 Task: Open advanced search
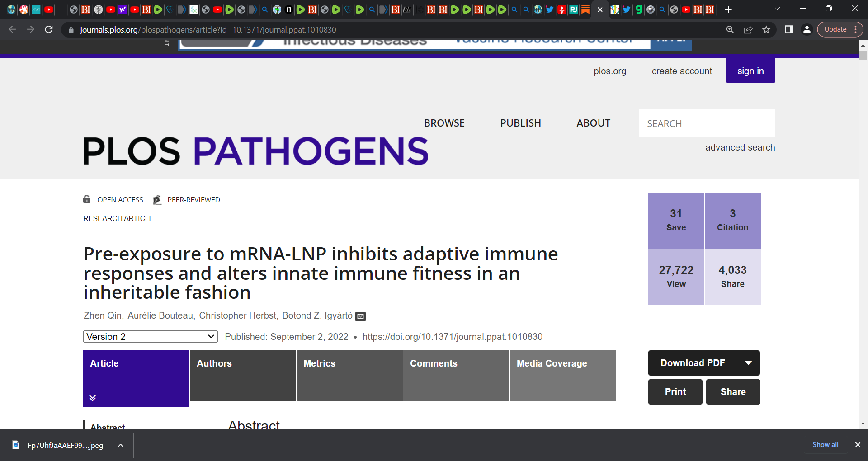tap(740, 147)
